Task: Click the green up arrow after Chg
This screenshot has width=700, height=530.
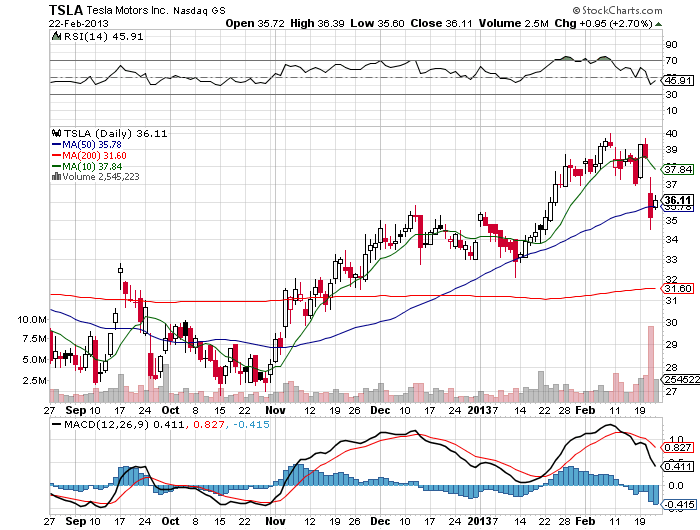Action: coord(658,24)
